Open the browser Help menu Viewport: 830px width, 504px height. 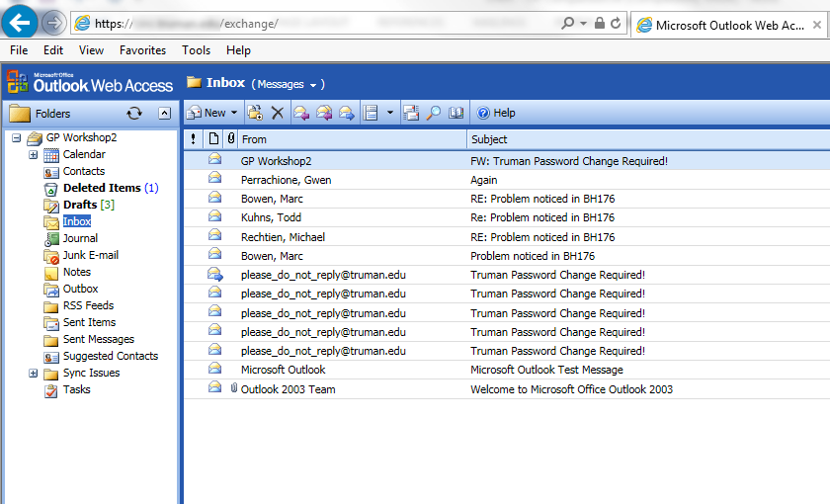pos(238,50)
